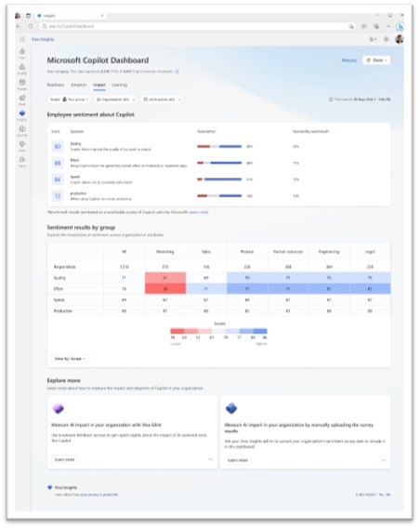Open the notifications dropdown beside the settings gear

click(x=373, y=39)
